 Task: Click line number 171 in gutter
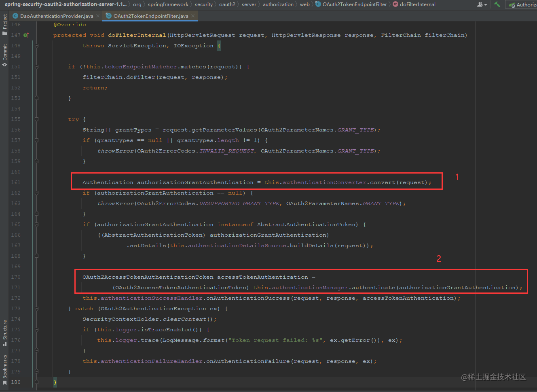[16, 288]
